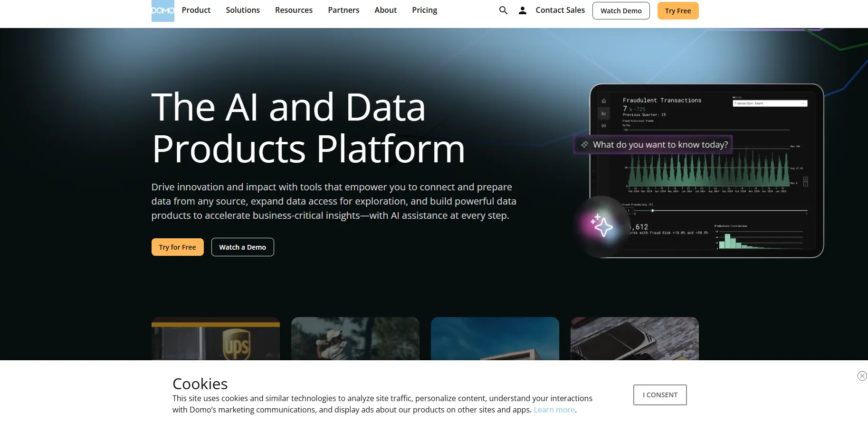
Task: Click the variable (x) icon in the dashboard sidebar
Action: (604, 126)
